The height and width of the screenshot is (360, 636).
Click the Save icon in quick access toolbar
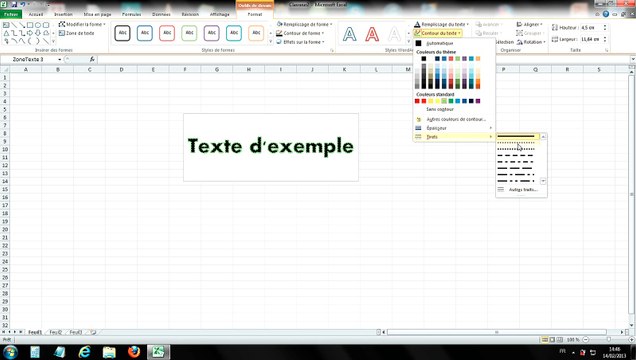14,4
